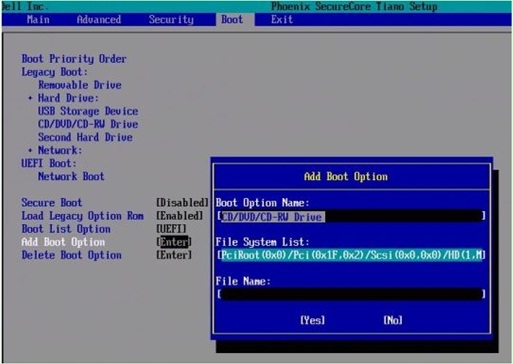
Task: Click the Network: entry text
Action: (x=60, y=150)
